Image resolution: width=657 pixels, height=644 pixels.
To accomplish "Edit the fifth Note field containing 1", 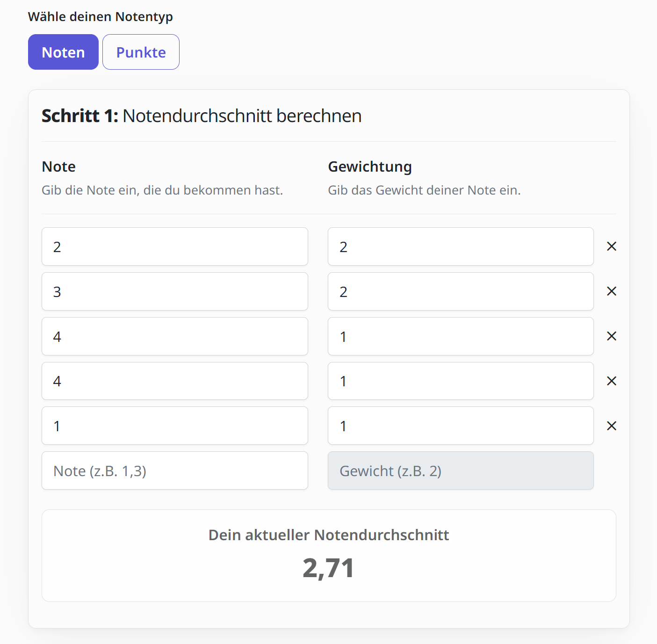I will 174,426.
